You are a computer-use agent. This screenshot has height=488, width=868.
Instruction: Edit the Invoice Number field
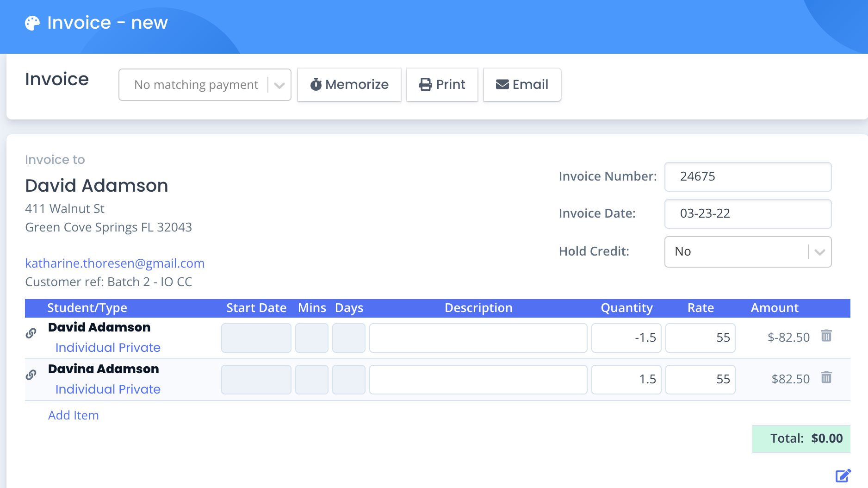tap(748, 177)
